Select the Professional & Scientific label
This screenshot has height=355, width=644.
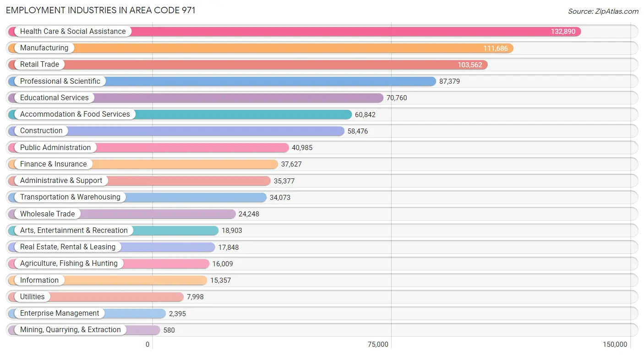(x=60, y=81)
